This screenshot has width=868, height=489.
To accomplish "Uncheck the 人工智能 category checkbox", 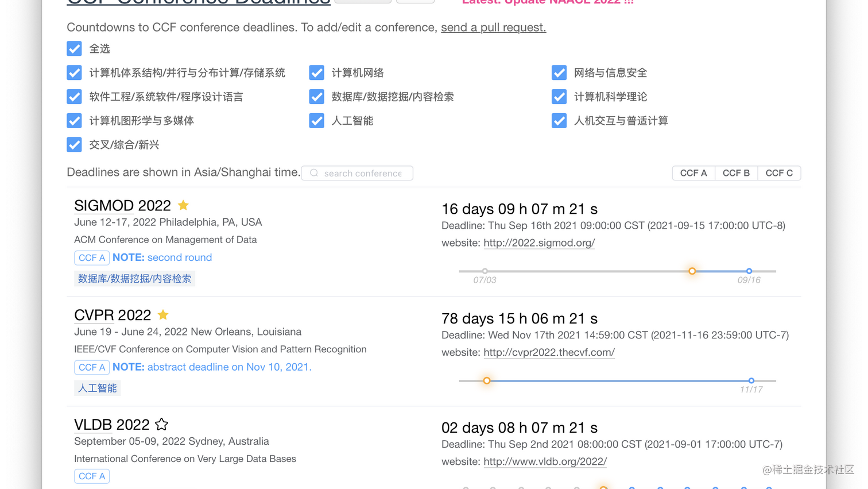I will coord(316,121).
